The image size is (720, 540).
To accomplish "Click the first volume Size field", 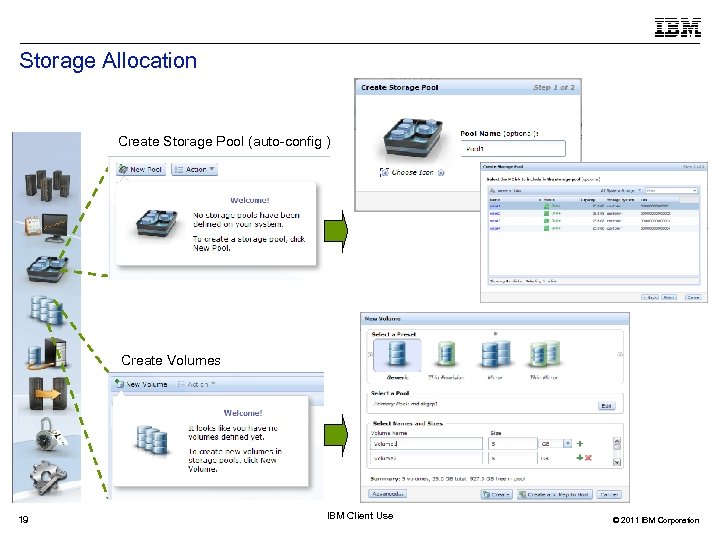I will tap(513, 444).
